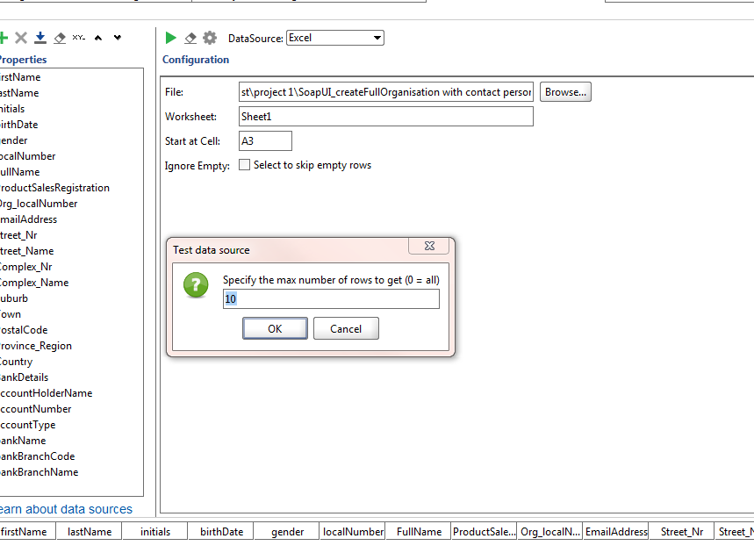Select the BankBranchCode property
This screenshot has width=754, height=560.
point(71,456)
